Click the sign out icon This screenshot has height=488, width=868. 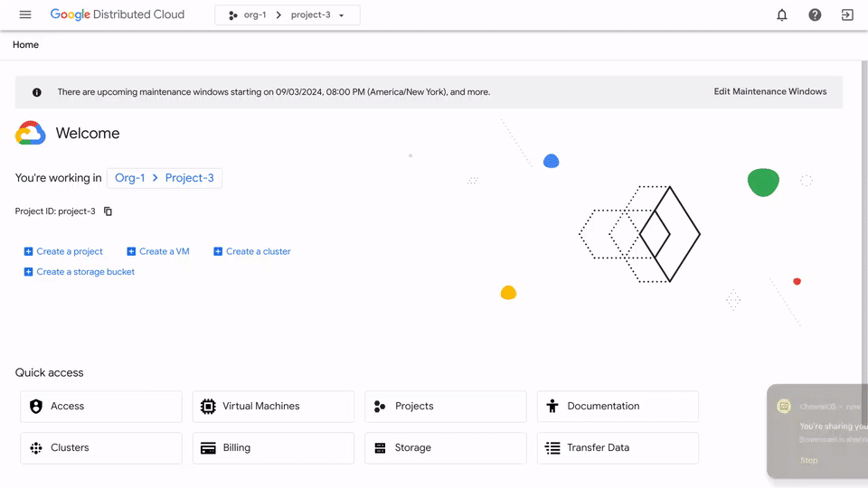(847, 15)
